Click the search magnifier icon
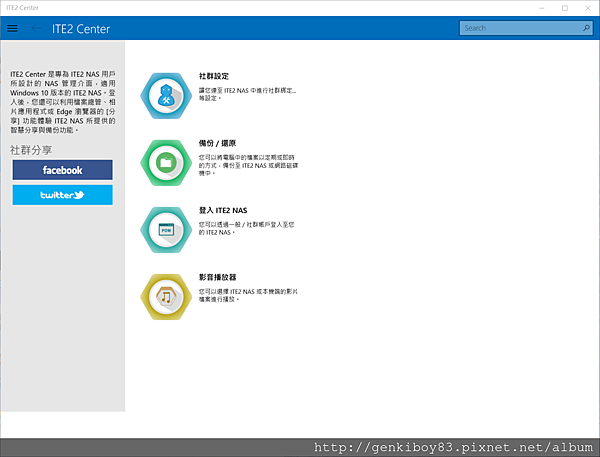The width and height of the screenshot is (600, 457). (586, 28)
